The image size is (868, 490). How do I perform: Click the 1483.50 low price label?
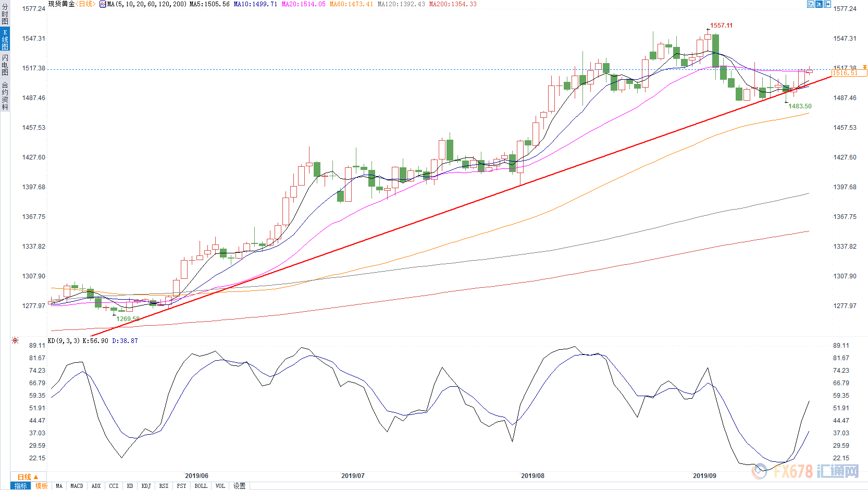800,106
